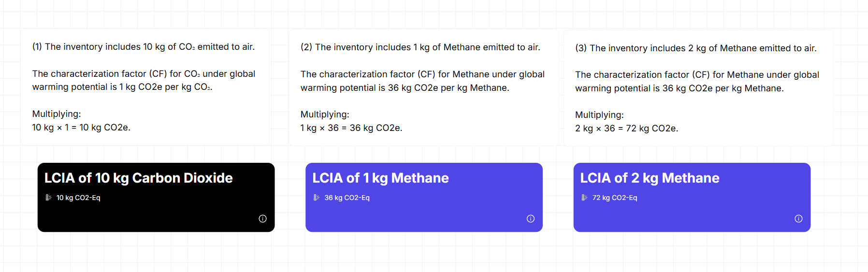Click the 'Multiplying:' label in note (3)
Viewport: 868px width, 272px height.
[x=599, y=115]
